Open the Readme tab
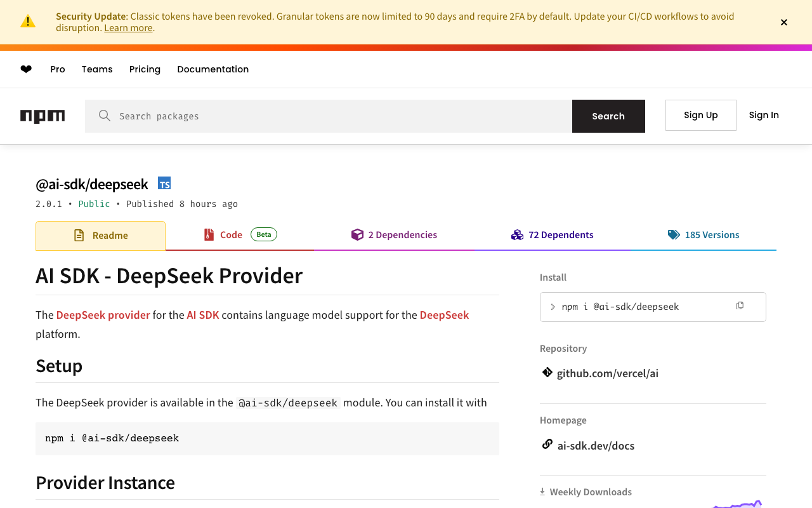Image resolution: width=812 pixels, height=508 pixels. point(101,236)
